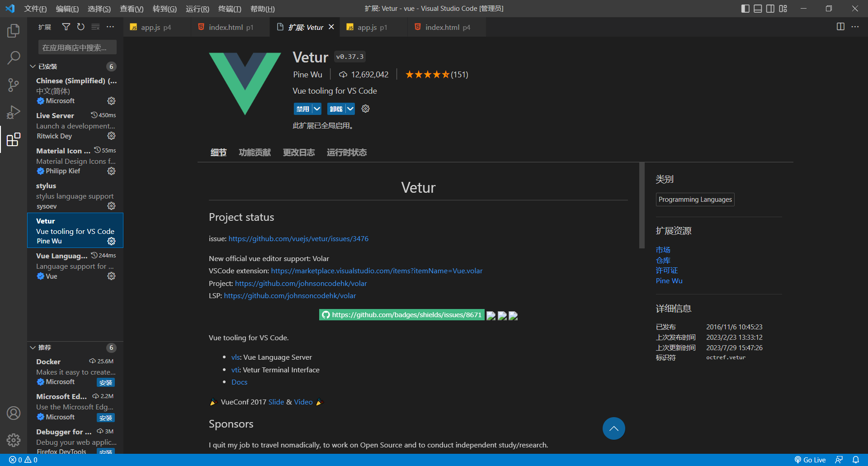Click the 禁用 button for Vetur

click(x=303, y=109)
